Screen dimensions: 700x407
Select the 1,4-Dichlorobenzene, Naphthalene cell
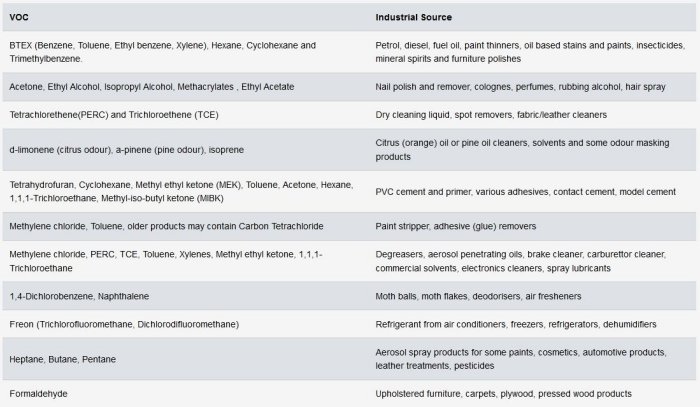click(x=81, y=297)
